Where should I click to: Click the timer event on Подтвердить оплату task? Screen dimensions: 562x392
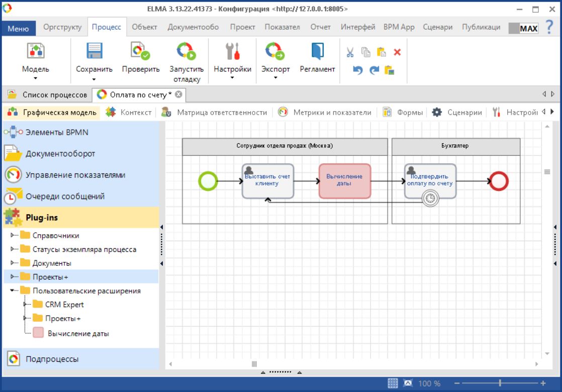[430, 198]
